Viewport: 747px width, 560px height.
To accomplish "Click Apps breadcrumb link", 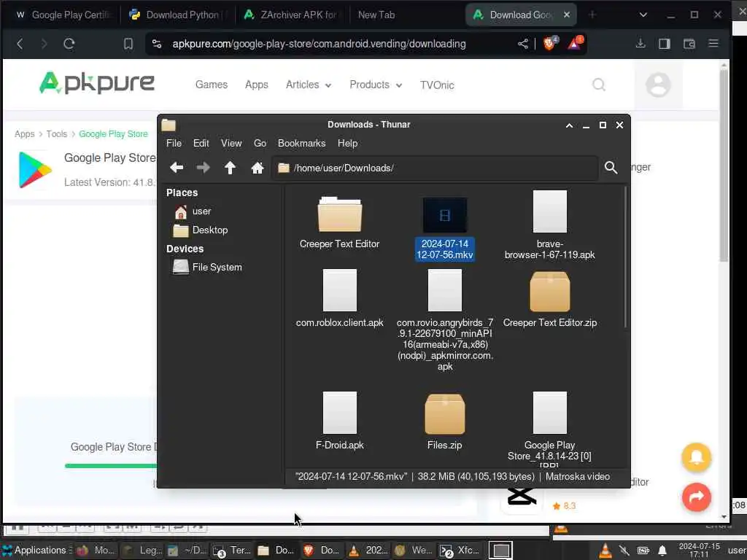I will [24, 134].
